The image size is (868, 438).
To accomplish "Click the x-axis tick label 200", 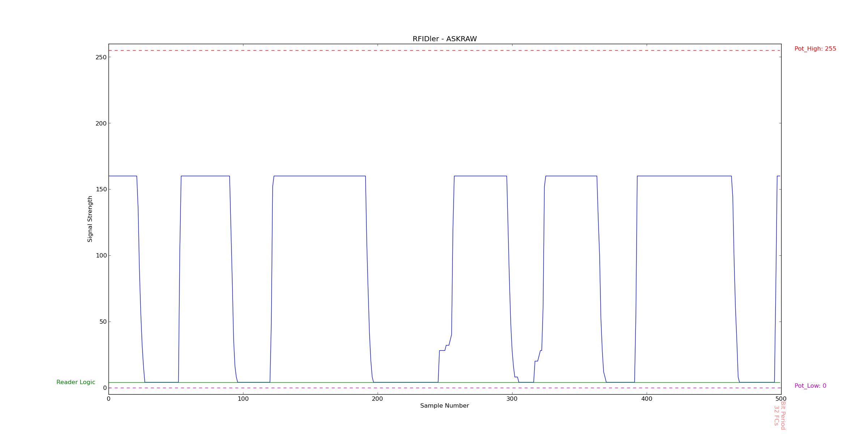I will pyautogui.click(x=378, y=399).
